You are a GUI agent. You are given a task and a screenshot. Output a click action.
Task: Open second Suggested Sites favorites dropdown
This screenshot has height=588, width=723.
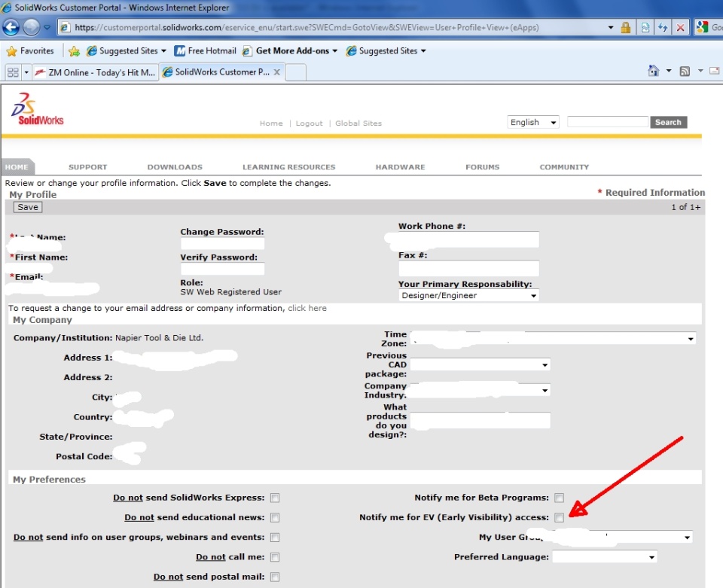click(x=386, y=51)
